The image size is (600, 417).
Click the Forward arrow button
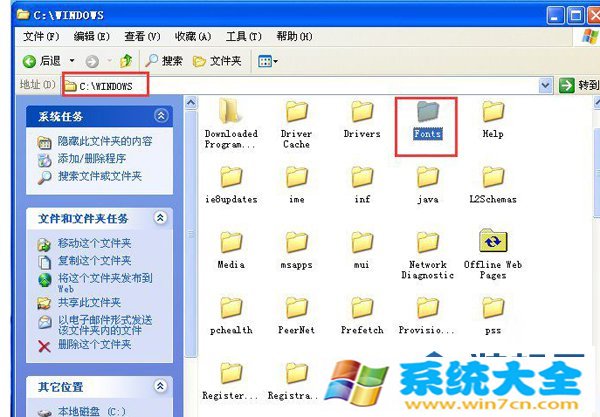click(x=92, y=61)
